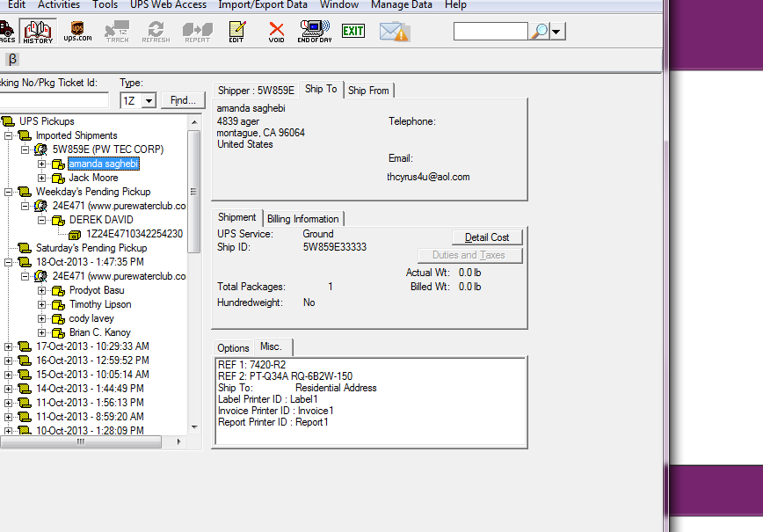Expand the amanda saghebi shipment node
The height and width of the screenshot is (532, 763).
(x=42, y=164)
